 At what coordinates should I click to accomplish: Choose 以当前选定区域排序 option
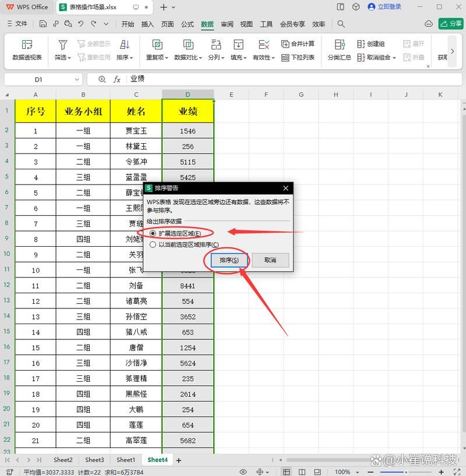[151, 244]
